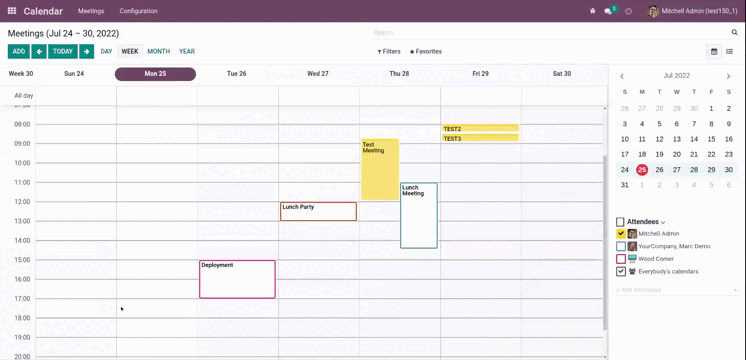Select day 15 in mini calendar
Image resolution: width=746 pixels, height=360 pixels.
(711, 139)
